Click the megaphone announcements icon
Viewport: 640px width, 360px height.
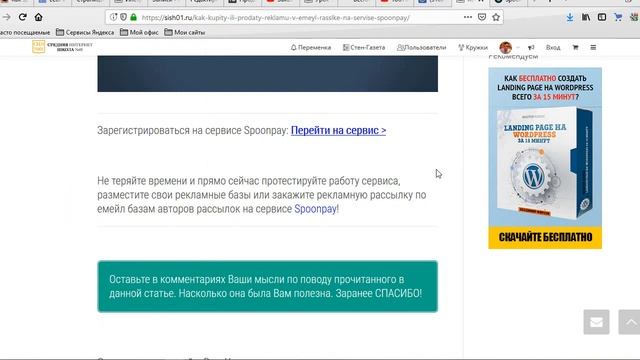[531, 48]
